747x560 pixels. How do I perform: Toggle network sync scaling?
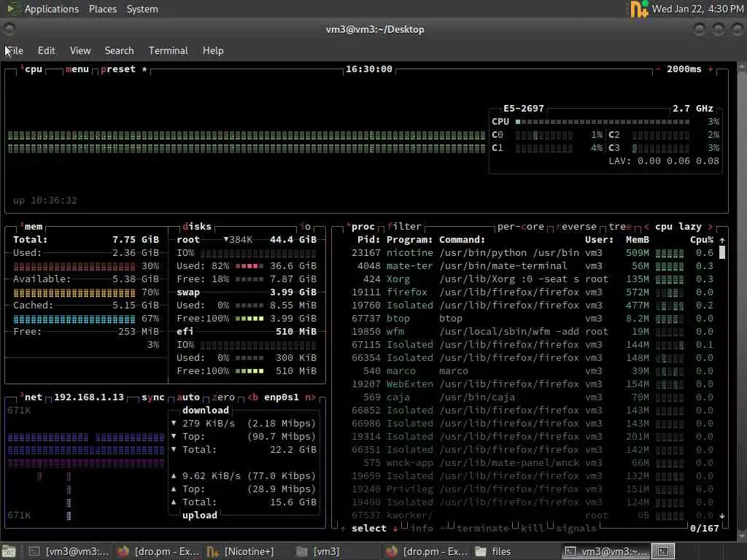(x=153, y=397)
